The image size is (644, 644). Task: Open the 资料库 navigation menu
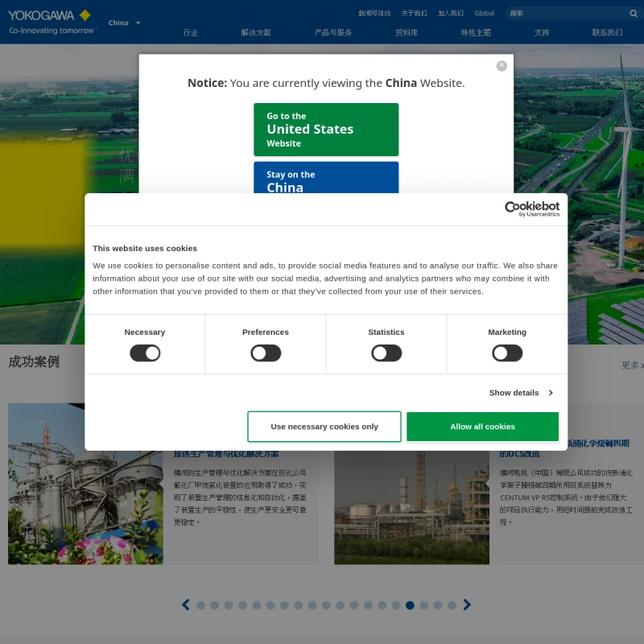(407, 33)
